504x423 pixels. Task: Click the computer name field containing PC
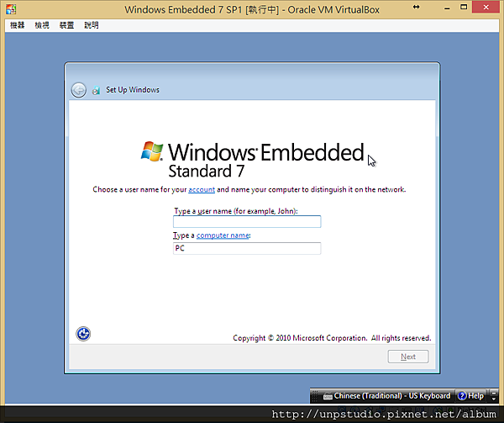247,248
